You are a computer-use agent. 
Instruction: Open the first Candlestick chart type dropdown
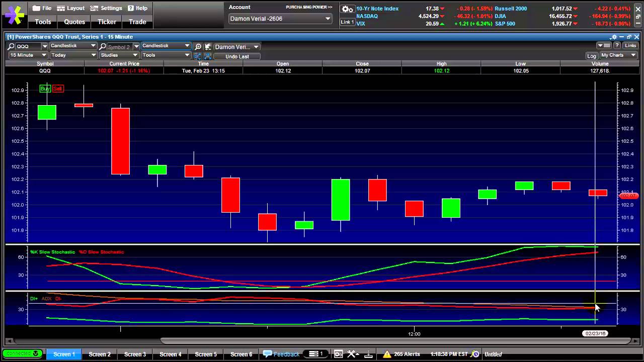(73, 46)
